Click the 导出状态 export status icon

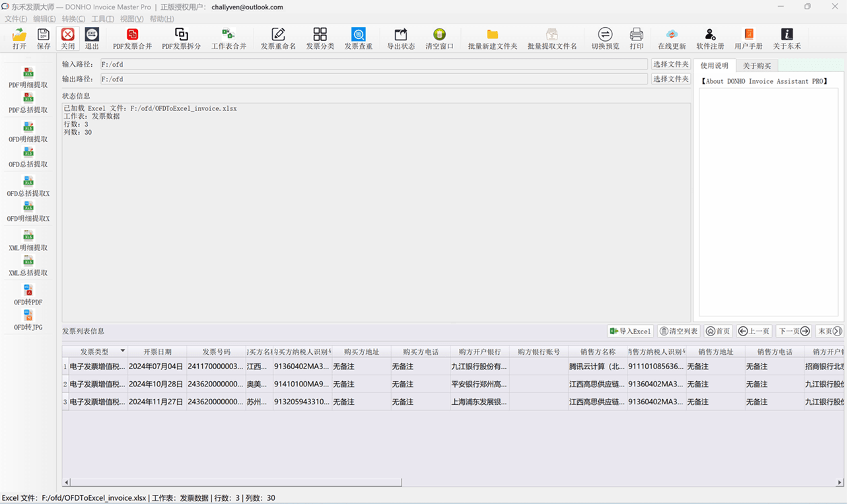click(x=401, y=38)
